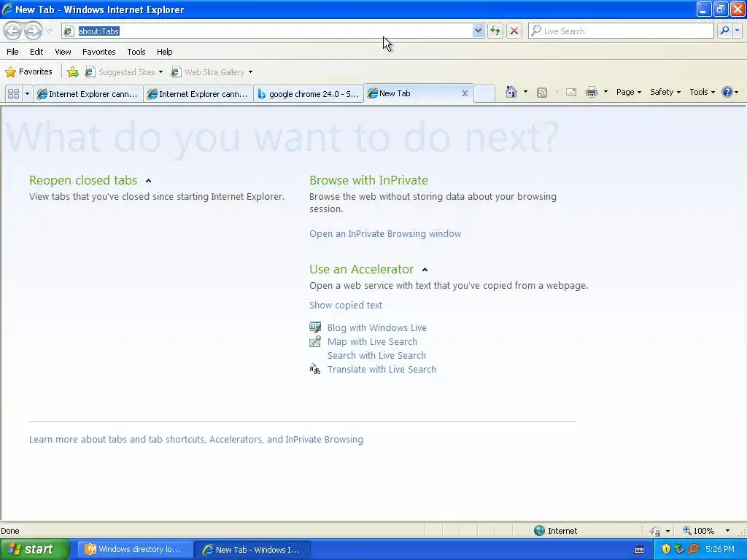The width and height of the screenshot is (747, 560).
Task: Open the Edit menu
Action: 36,52
